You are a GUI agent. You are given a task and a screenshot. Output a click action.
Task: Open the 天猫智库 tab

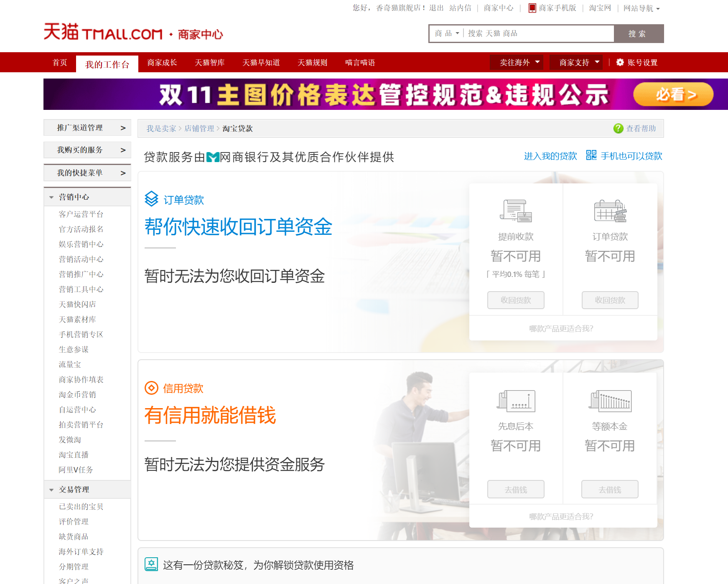[x=210, y=62]
